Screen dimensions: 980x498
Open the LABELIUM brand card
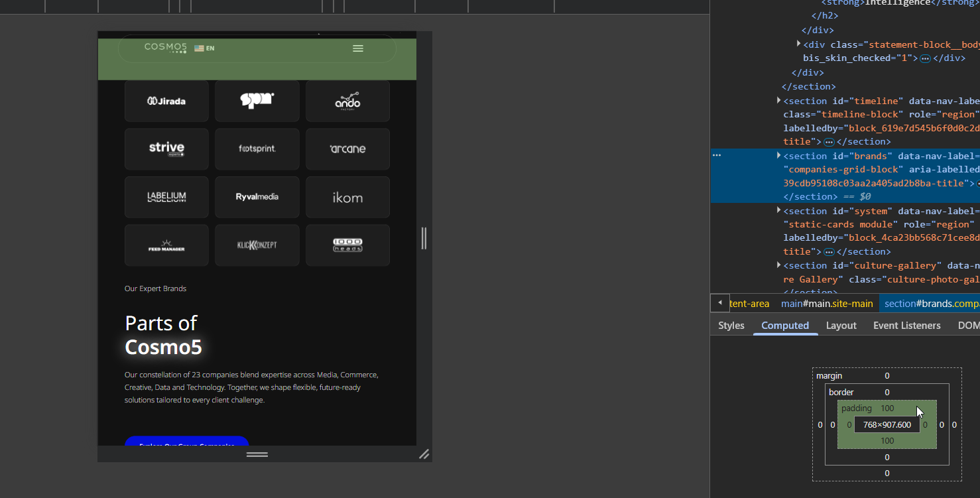[x=166, y=197]
